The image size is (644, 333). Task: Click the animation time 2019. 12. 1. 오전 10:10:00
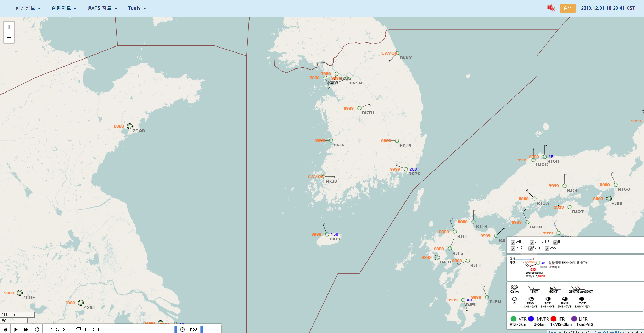74,329
